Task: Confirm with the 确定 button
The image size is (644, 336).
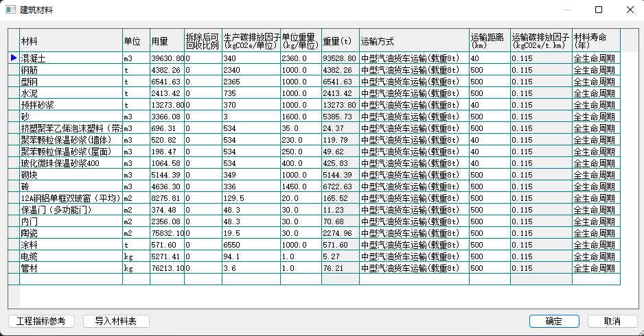Action: pos(553,321)
